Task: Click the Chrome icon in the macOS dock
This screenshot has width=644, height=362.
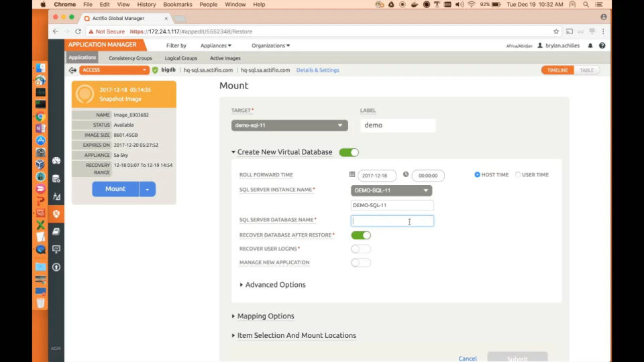Action: click(40, 117)
